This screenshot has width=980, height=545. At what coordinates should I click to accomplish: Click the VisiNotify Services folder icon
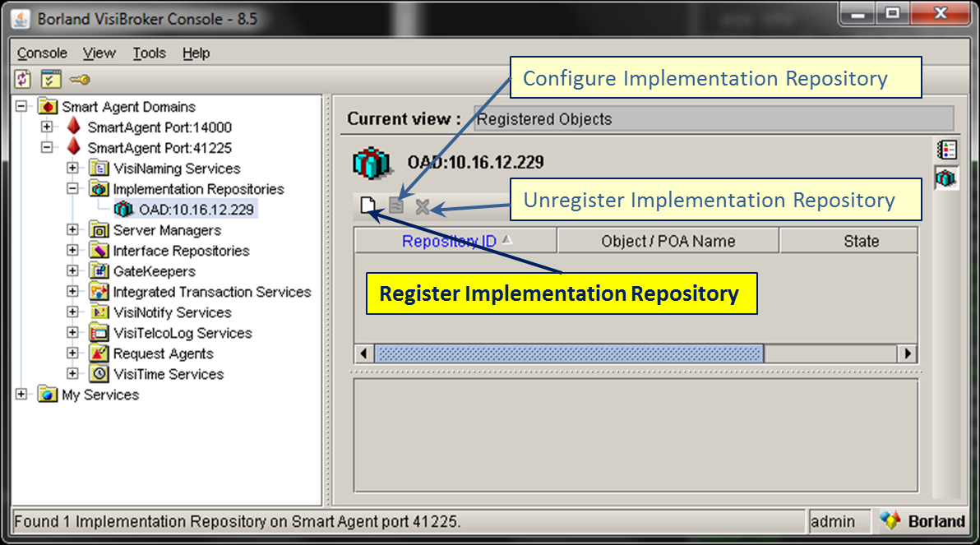click(x=99, y=312)
